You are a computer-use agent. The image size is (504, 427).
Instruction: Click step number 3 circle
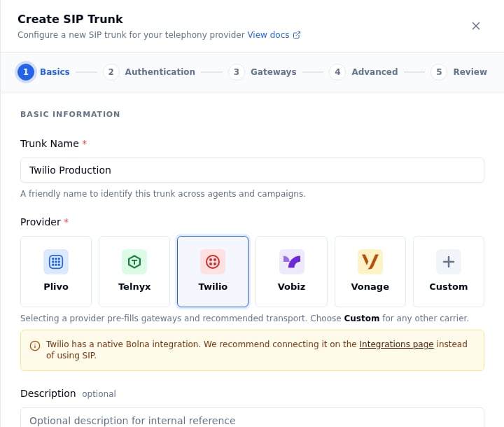pos(237,71)
